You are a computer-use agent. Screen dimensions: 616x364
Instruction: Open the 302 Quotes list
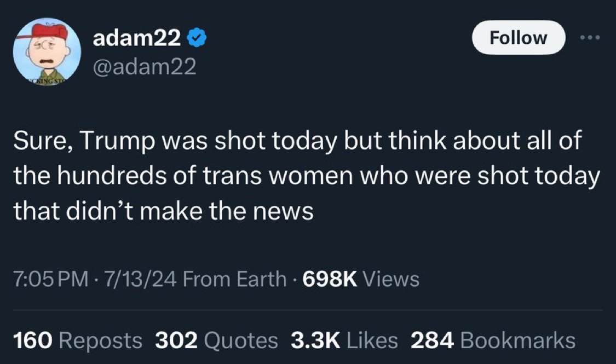[x=216, y=340]
